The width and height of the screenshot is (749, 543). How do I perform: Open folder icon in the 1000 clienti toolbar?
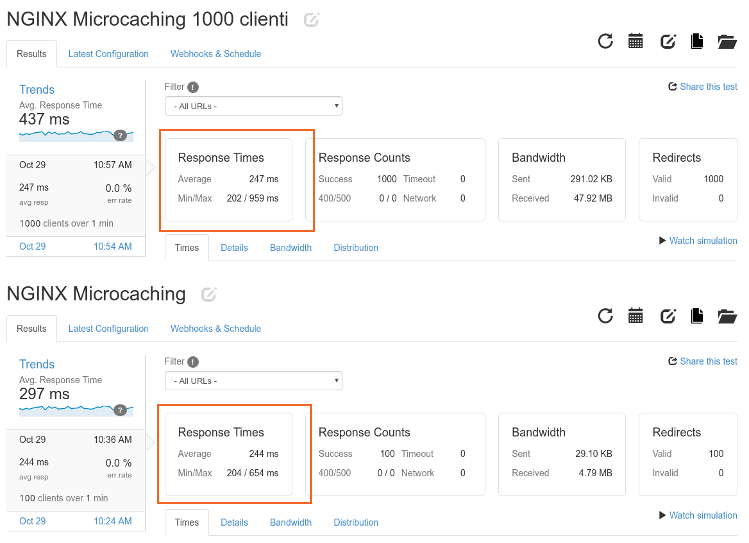click(727, 42)
